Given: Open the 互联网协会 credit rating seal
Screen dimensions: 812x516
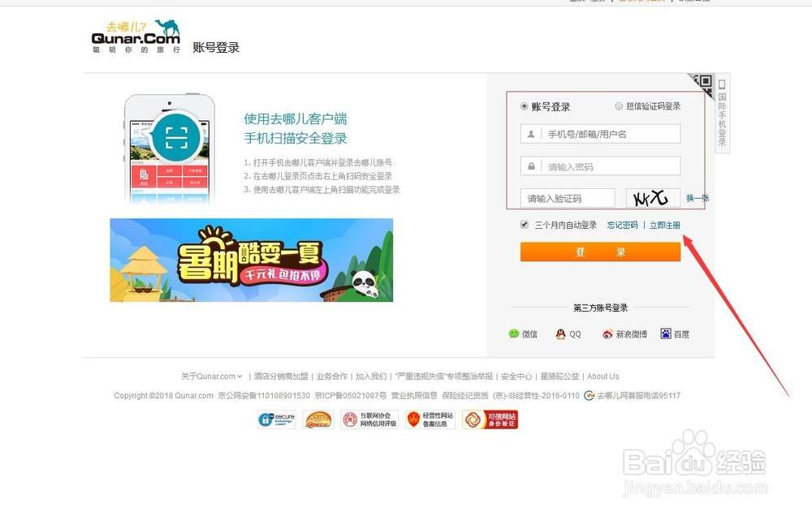Looking at the screenshot, I should (368, 419).
